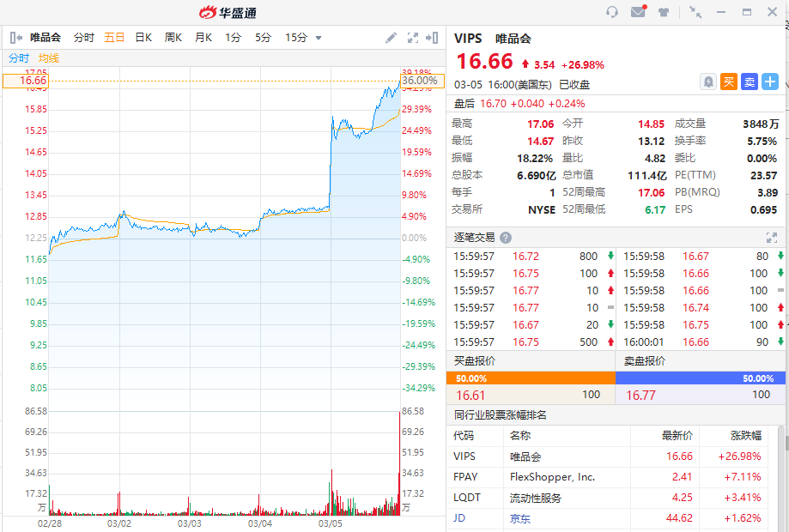Image resolution: width=789 pixels, height=532 pixels.
Task: Sort by 最新价 column header
Action: pyautogui.click(x=677, y=435)
